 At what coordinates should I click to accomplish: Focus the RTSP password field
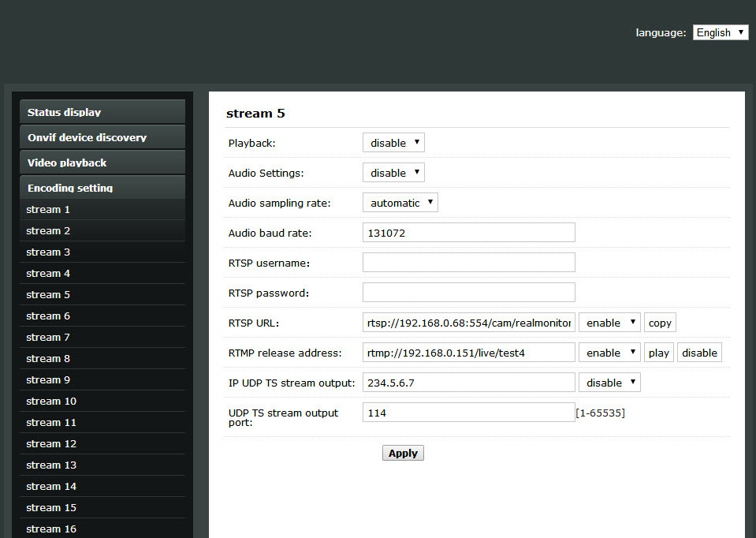tap(468, 293)
